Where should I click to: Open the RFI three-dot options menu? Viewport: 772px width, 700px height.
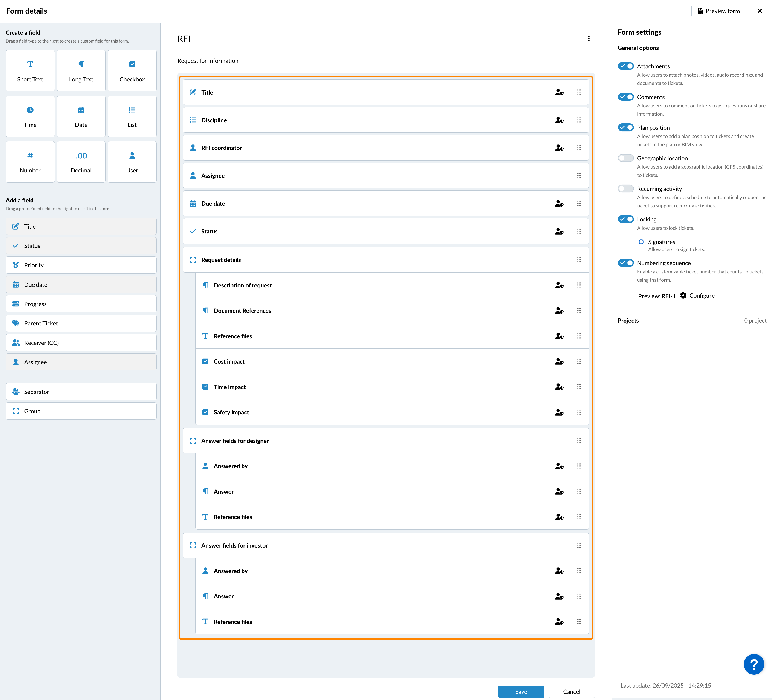(x=589, y=39)
